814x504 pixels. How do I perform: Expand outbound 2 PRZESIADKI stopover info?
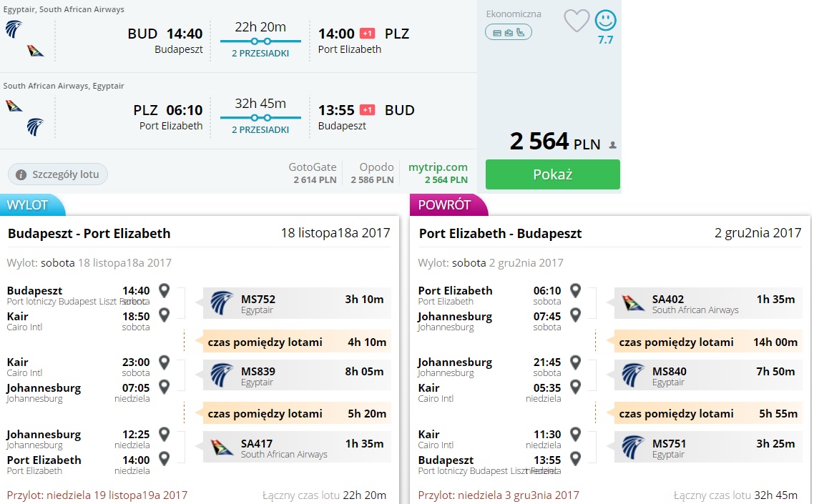260,53
